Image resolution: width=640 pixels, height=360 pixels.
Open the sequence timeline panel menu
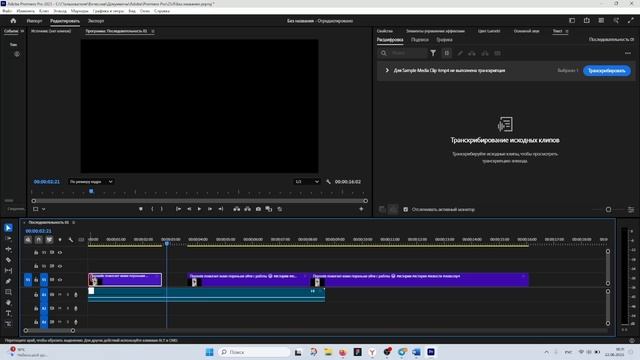point(73,222)
